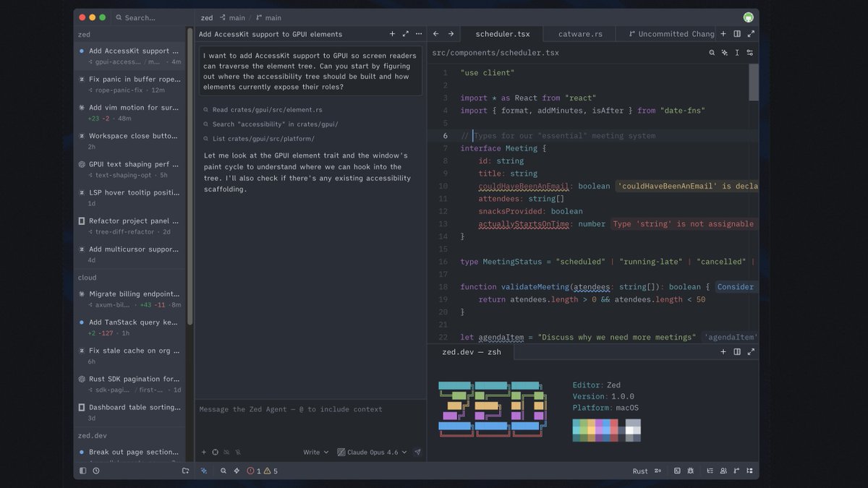Click the folder-plus icon in sidebar footer
868x488 pixels.
(185, 471)
